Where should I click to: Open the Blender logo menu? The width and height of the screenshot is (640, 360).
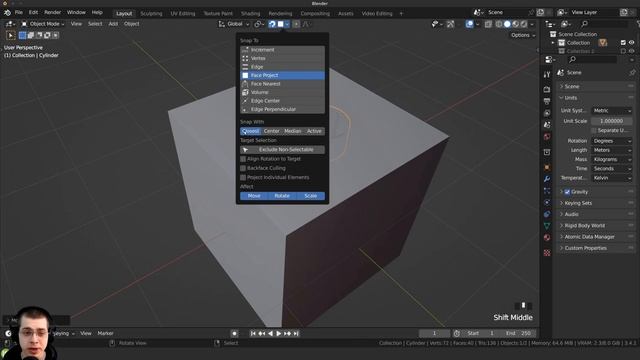pyautogui.click(x=7, y=13)
